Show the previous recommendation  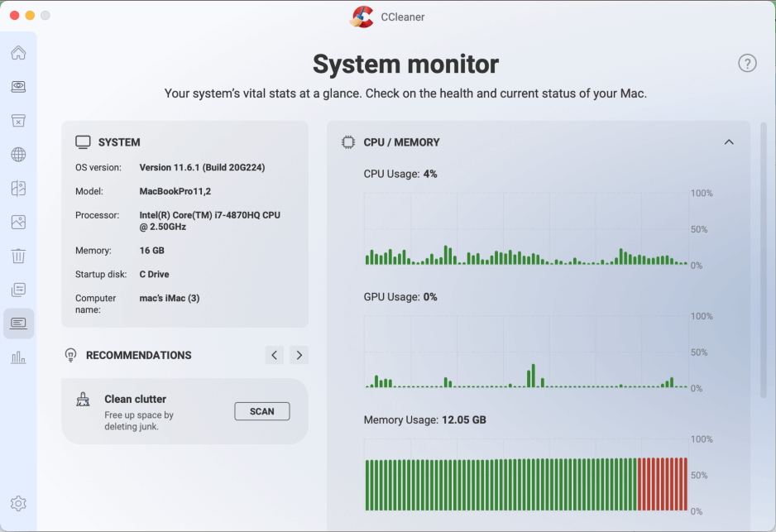pyautogui.click(x=274, y=355)
